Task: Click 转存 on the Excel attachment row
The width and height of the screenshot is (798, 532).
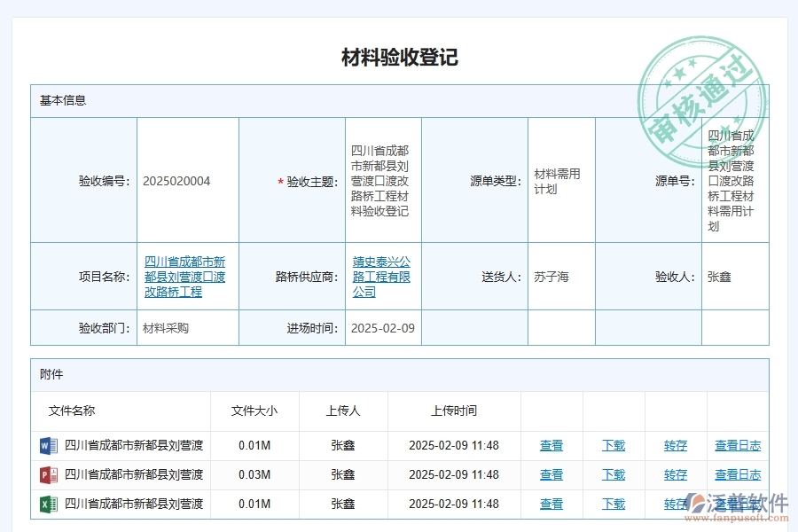Action: coord(675,504)
